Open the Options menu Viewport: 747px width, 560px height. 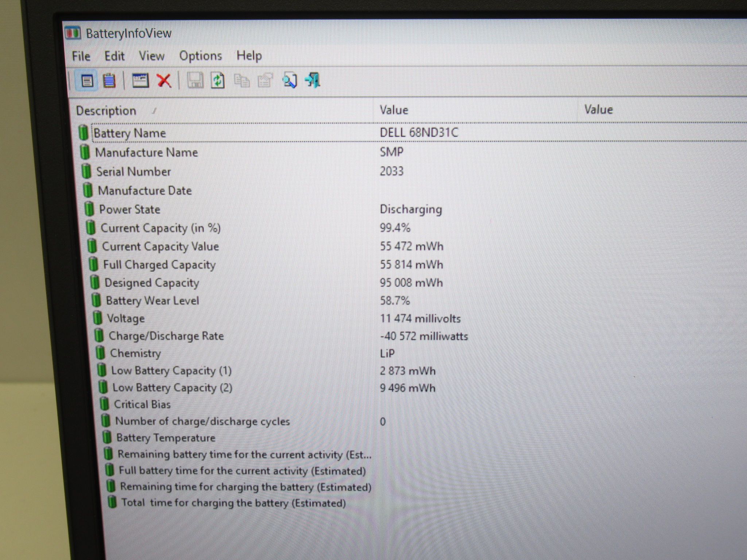[x=200, y=56]
